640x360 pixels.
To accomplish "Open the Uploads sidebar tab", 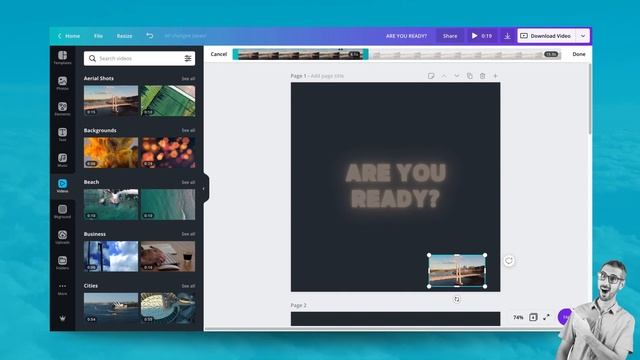I will [62, 237].
